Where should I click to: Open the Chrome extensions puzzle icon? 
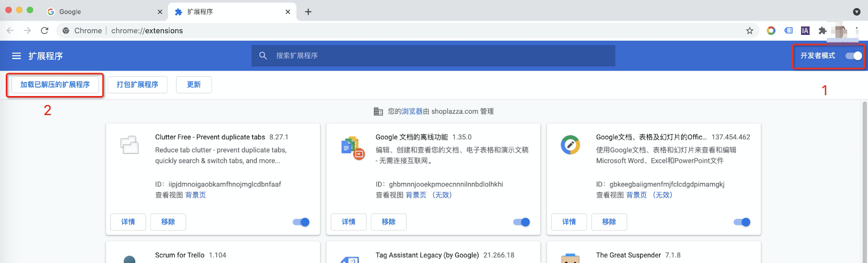point(822,30)
